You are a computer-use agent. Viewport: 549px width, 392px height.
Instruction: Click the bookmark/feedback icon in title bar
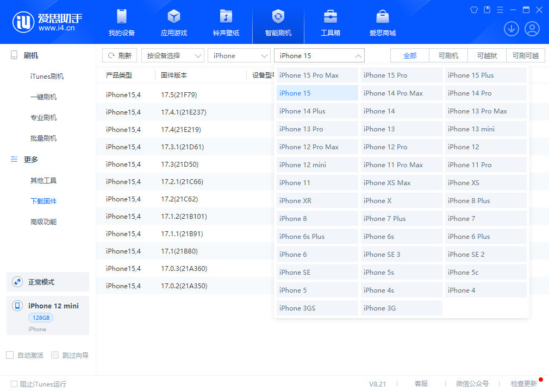[486, 10]
